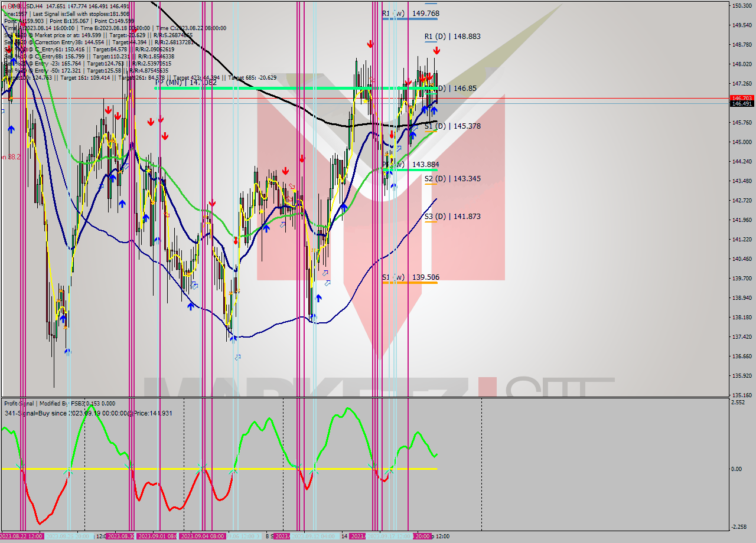Click the 2023.08.22 12:00 date marker

point(22,537)
